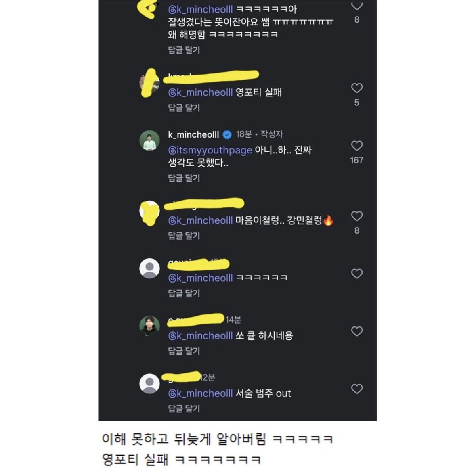Viewport: 476px width, 473px height.
Task: Click k_mincheolll's verified badge icon
Action: point(227,134)
